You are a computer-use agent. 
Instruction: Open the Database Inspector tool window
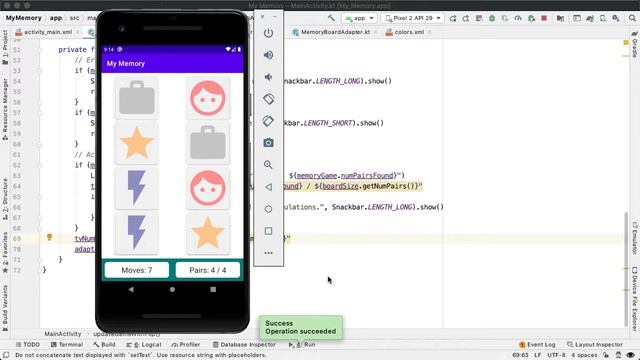(244, 344)
